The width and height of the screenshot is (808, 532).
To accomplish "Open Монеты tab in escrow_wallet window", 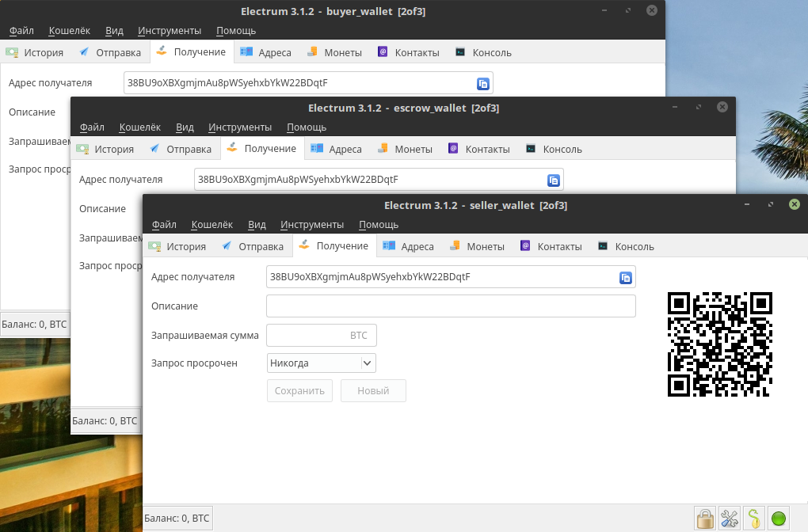I will [x=405, y=149].
